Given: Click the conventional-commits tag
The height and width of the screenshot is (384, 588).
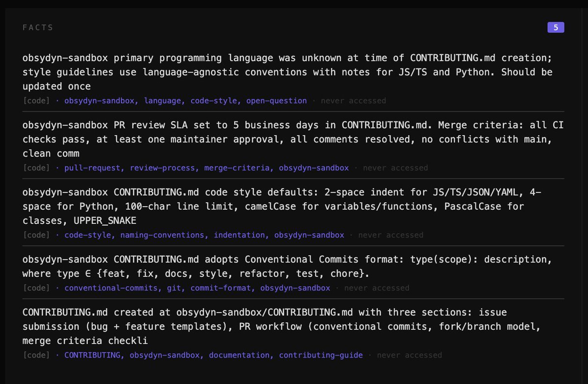Looking at the screenshot, I should [111, 288].
